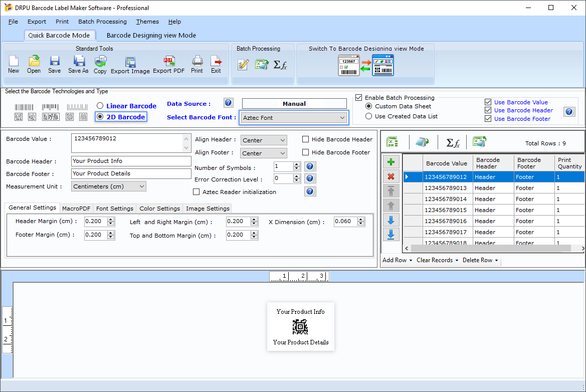Switch to Barcode Designing view mode icon
Viewport: 586px width, 392px height.
pos(366,65)
